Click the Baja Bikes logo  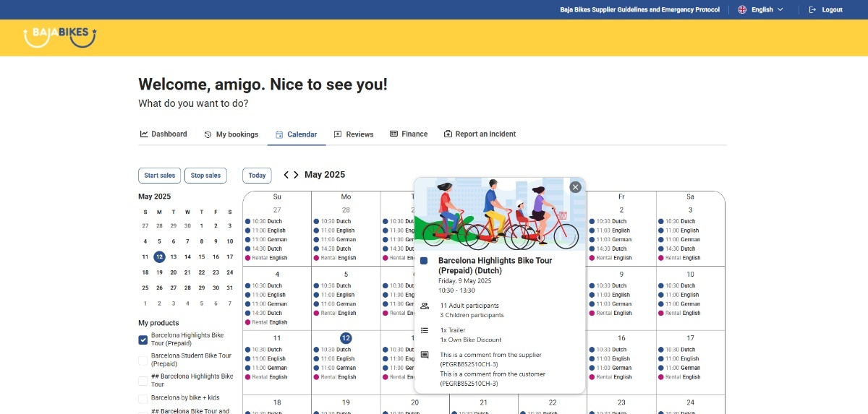(61, 37)
